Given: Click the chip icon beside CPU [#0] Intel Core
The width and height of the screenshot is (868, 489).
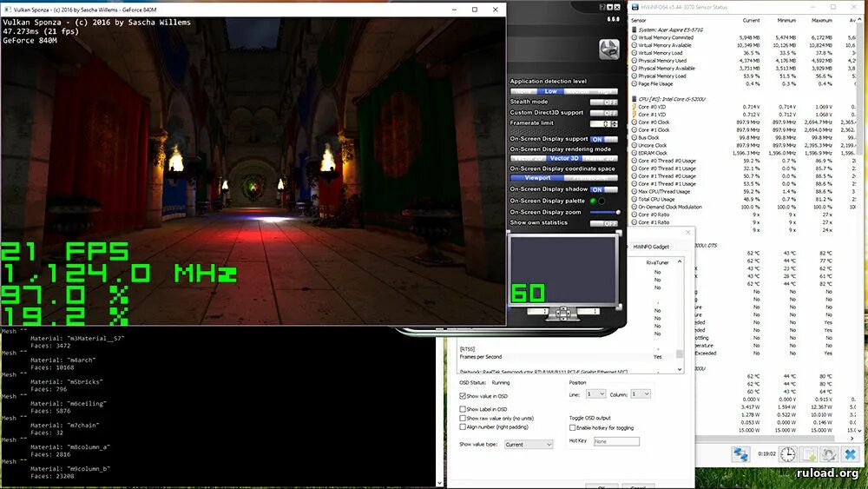Looking at the screenshot, I should point(635,99).
